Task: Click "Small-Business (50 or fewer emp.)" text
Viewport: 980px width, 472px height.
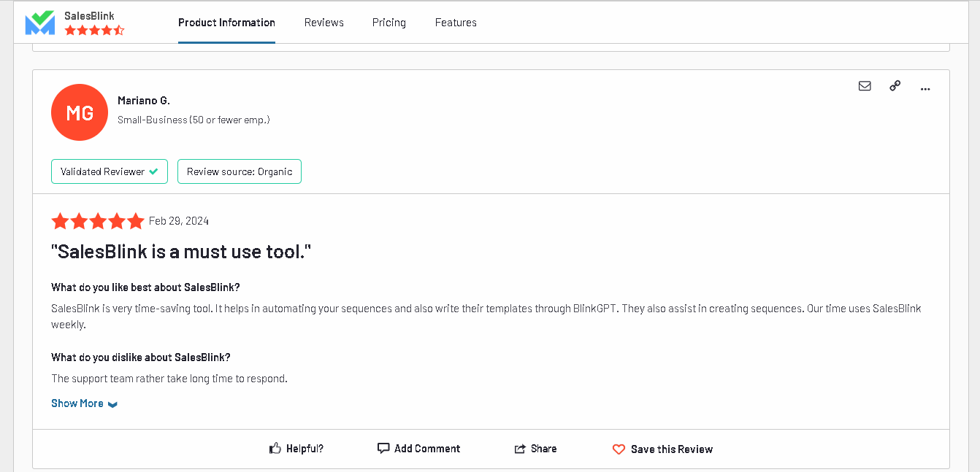Action: [194, 120]
